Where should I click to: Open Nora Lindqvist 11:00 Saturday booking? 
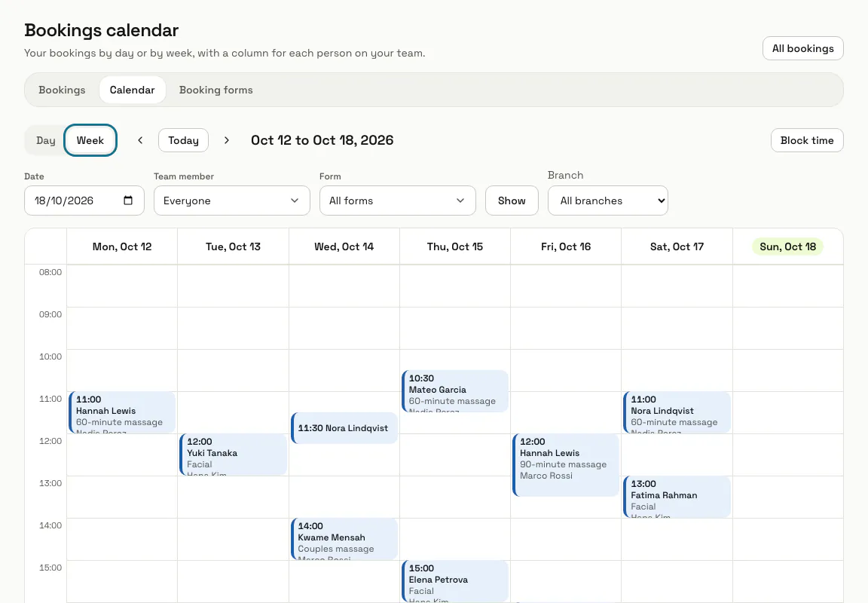click(677, 412)
